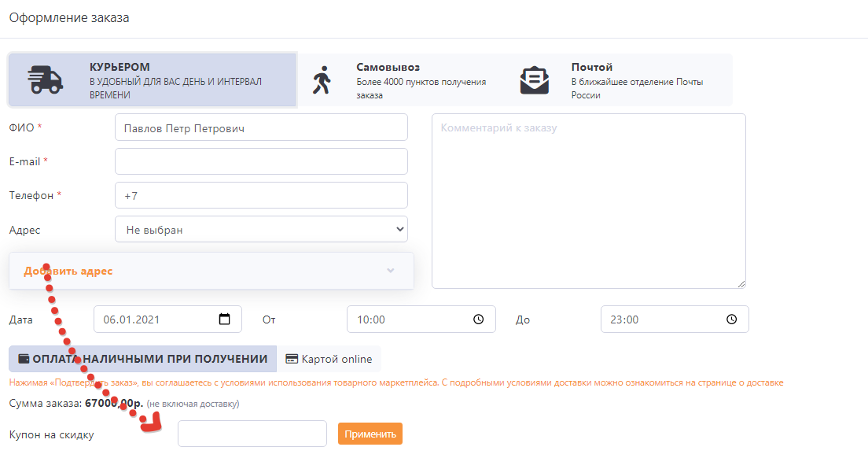This screenshot has width=868, height=458.
Task: Select the Курьером delivery tab
Action: pyautogui.click(x=153, y=80)
